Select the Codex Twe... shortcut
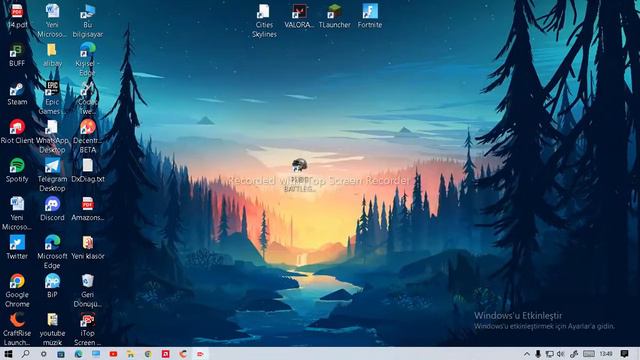640x360 pixels. coord(87,98)
